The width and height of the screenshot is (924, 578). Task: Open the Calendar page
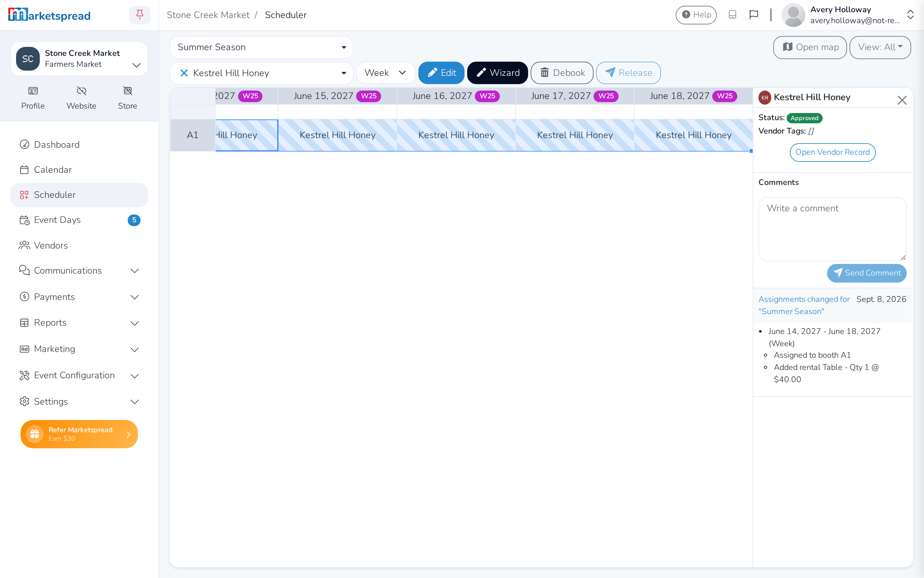point(80,170)
